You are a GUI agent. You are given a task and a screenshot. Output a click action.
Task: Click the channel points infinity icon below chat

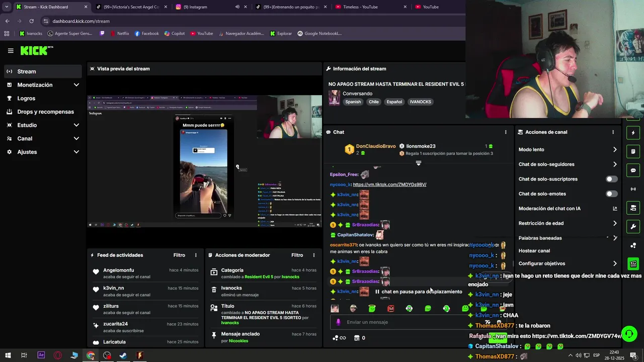[340, 338]
